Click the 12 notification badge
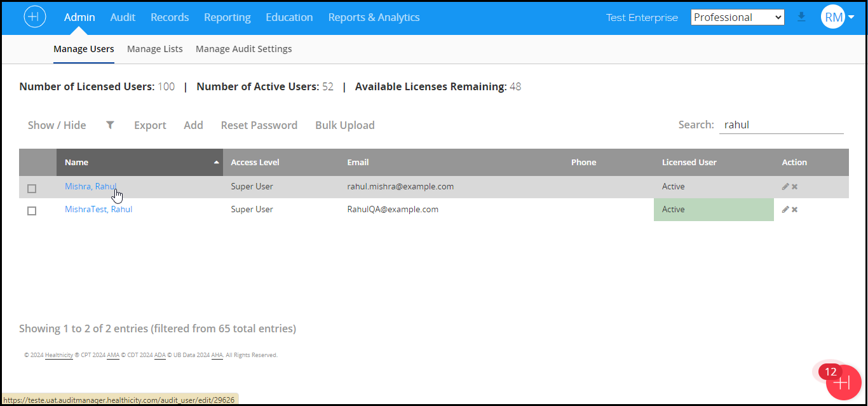 (x=831, y=372)
